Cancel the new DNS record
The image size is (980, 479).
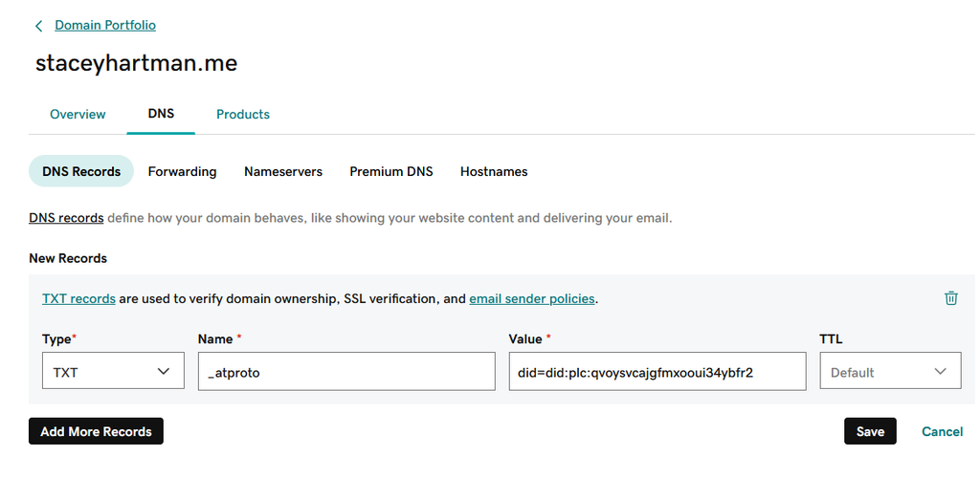[x=942, y=431]
